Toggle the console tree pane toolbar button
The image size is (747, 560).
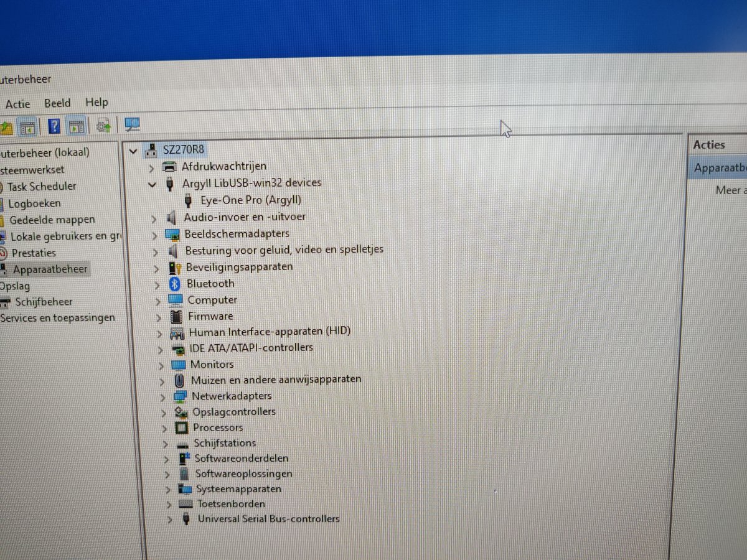click(x=27, y=126)
